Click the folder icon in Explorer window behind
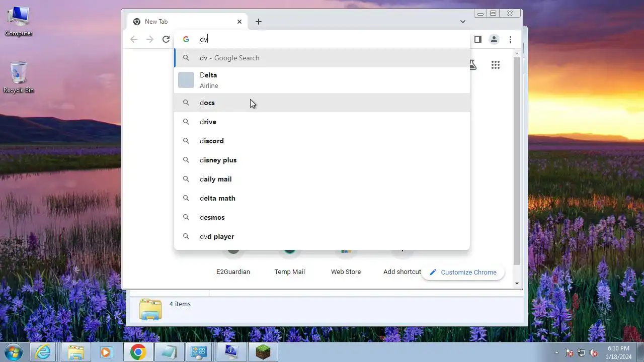 coord(150,309)
